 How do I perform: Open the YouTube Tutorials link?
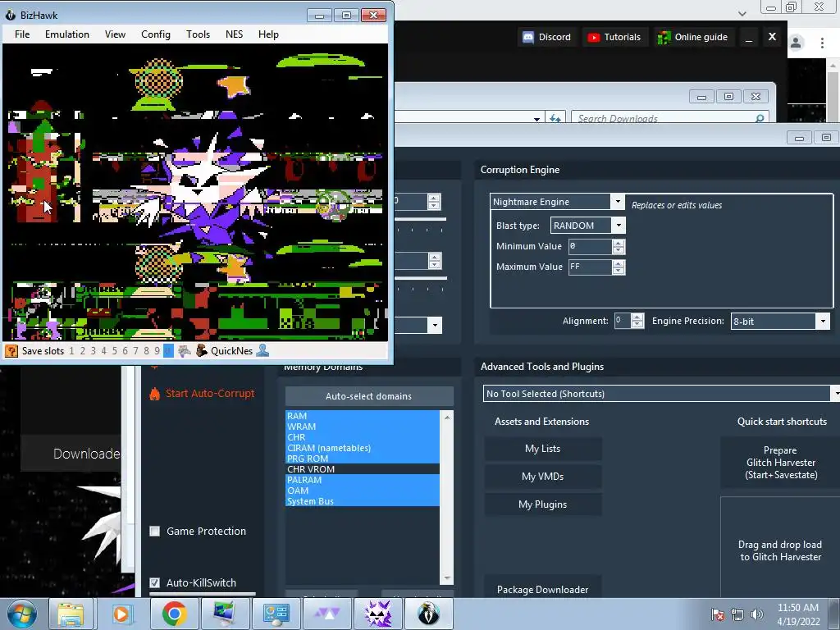[614, 37]
